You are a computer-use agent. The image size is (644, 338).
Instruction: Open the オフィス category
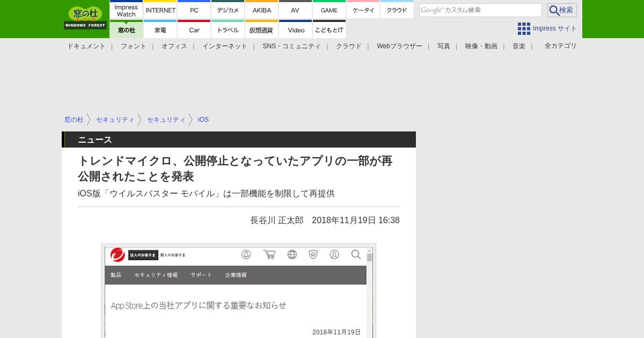pyautogui.click(x=174, y=46)
